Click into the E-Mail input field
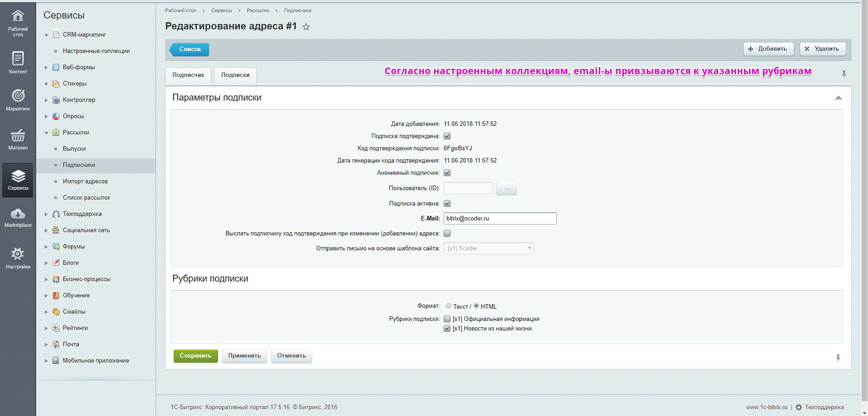 [500, 219]
